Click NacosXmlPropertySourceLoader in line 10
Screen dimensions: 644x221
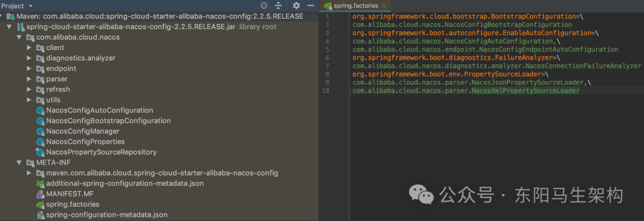point(525,91)
